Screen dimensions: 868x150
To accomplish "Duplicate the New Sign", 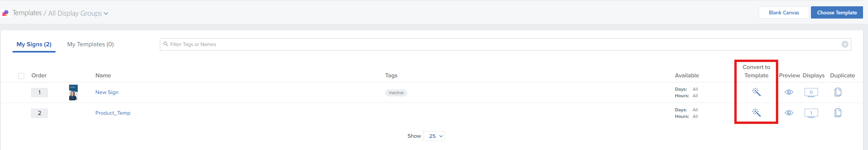I will coord(838,92).
